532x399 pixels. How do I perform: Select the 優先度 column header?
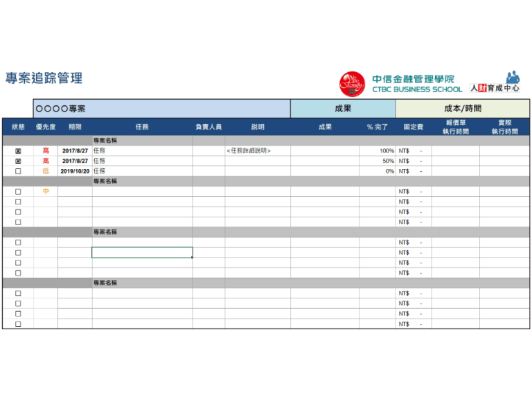[x=46, y=127]
